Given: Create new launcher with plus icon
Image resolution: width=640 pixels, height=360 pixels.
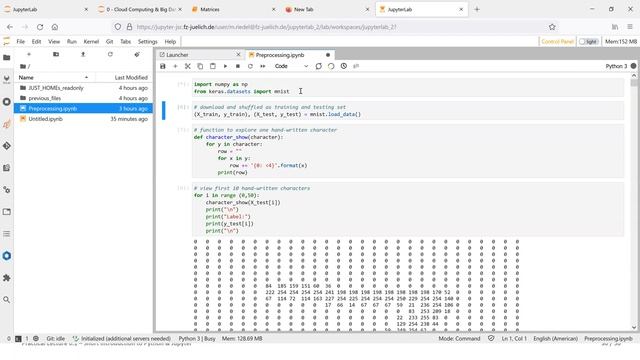Looking at the screenshot, I should point(29,54).
